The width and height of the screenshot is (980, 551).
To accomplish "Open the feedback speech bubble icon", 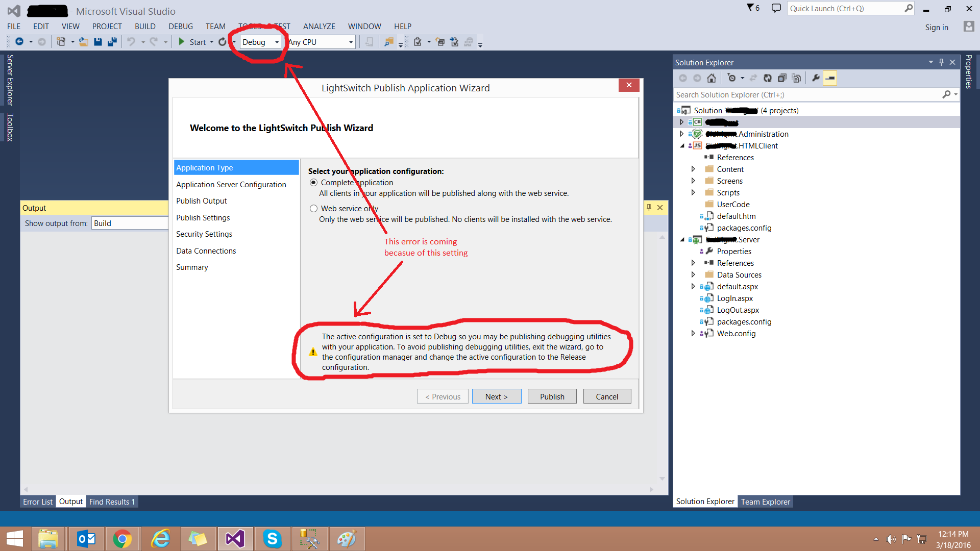I will tap(776, 8).
